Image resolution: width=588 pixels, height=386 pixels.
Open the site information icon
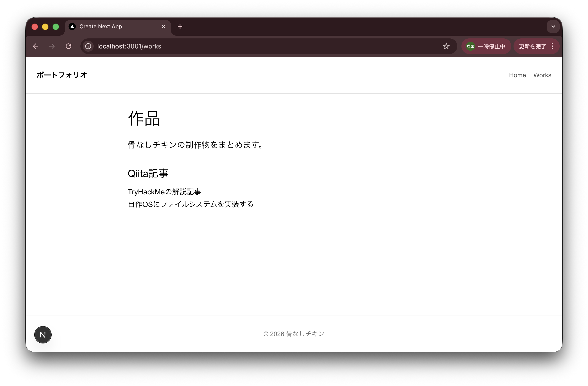[88, 46]
